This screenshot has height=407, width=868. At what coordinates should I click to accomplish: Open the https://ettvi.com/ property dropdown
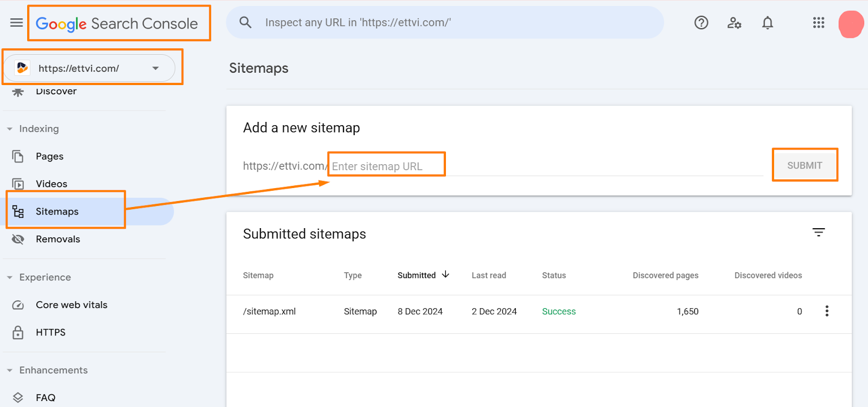click(x=90, y=68)
